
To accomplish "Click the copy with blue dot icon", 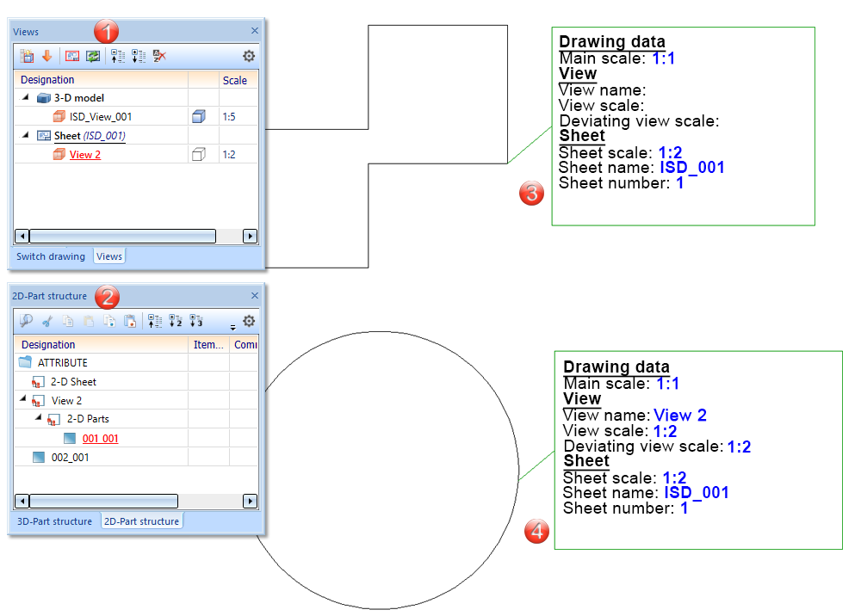I will [109, 321].
